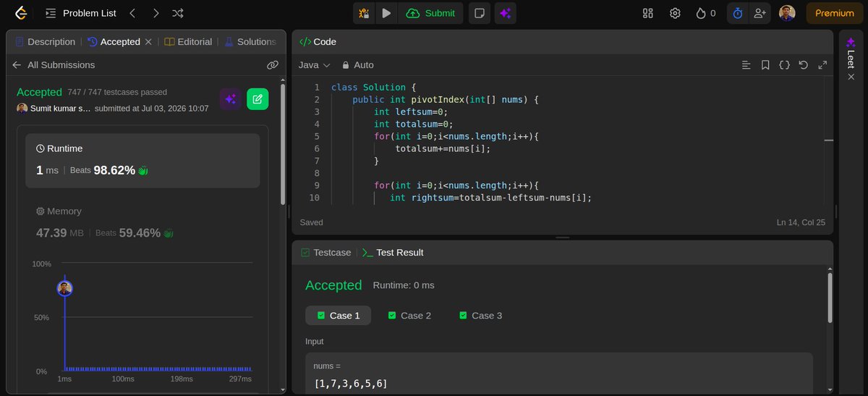Open the notes sticky icon
Screen dimensions: 868x396
[x=478, y=13]
